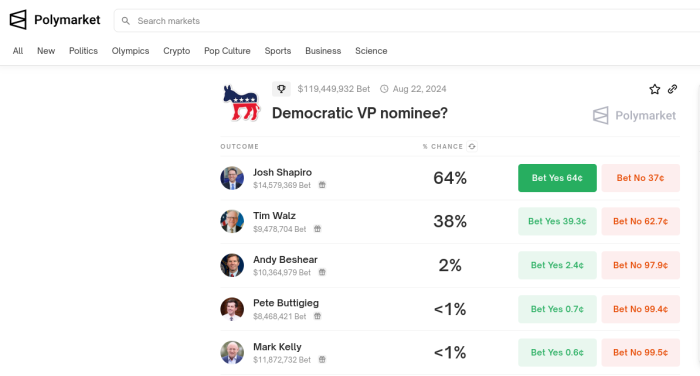Screen dimensions: 700x376
Task: Click gift icon beside Mark Kelly's bet amount
Action: click(x=322, y=359)
